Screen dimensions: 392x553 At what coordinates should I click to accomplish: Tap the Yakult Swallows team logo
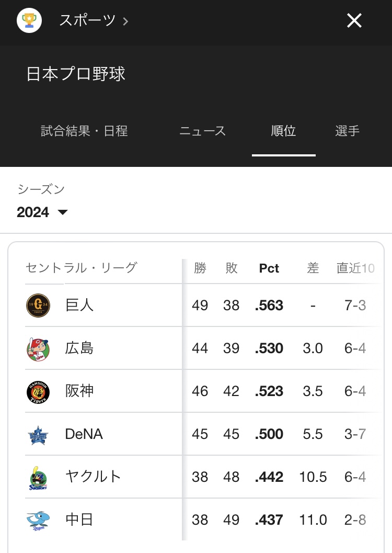[38, 477]
